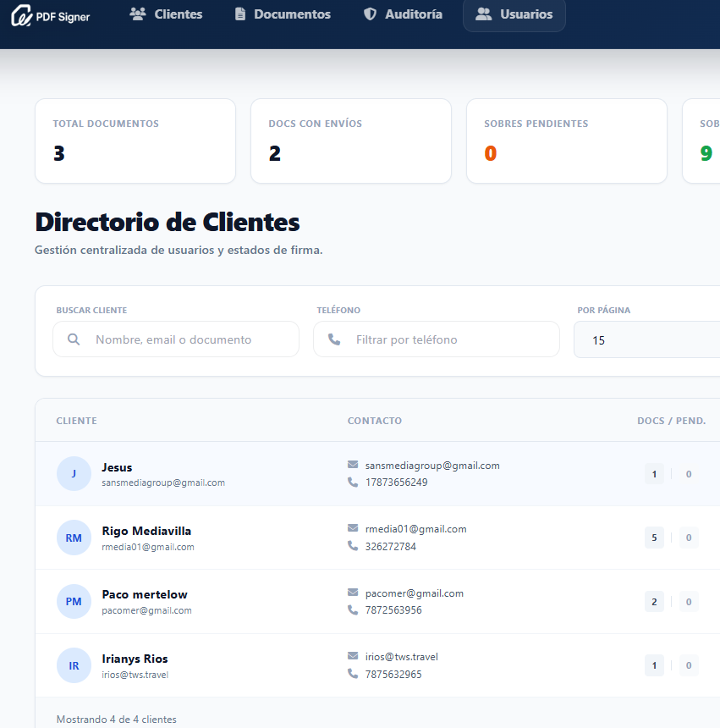Select the Usuarios tab

tap(514, 14)
